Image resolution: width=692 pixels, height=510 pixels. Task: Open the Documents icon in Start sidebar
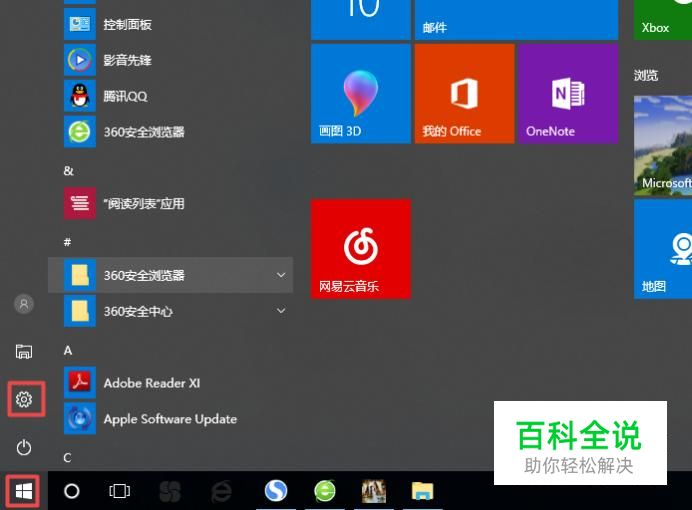click(x=24, y=352)
